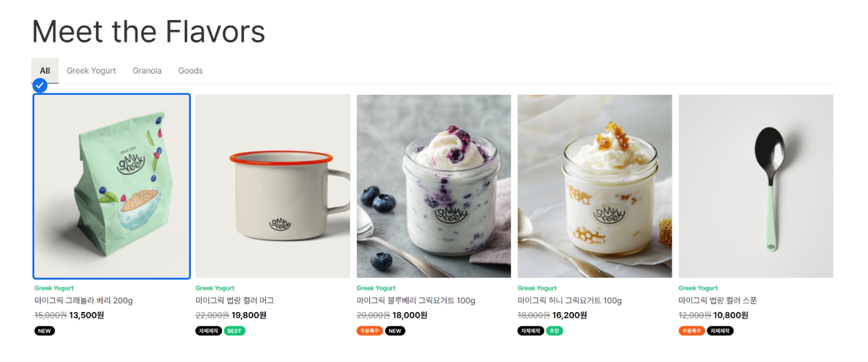Click the green BEST badge under mug
This screenshot has height=362, width=868.
(x=235, y=331)
